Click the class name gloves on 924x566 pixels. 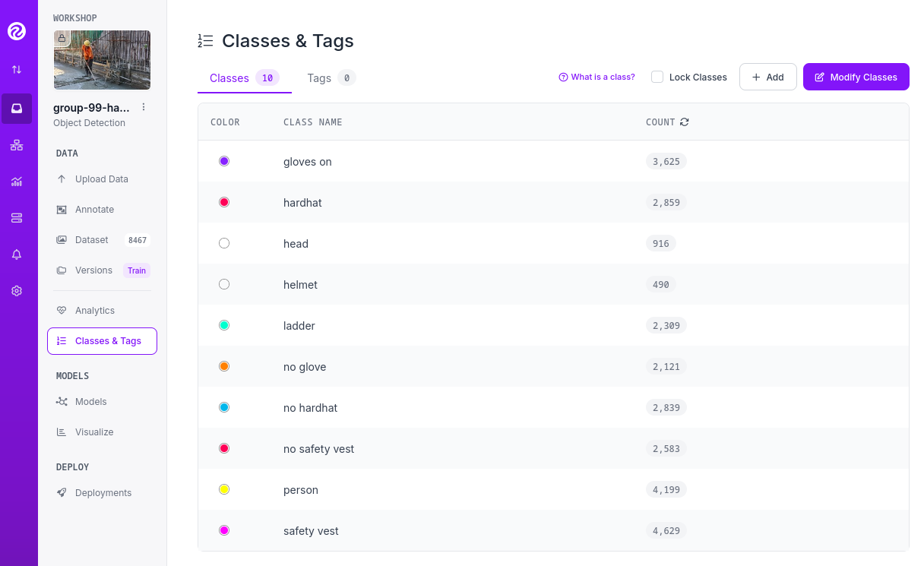(x=308, y=162)
